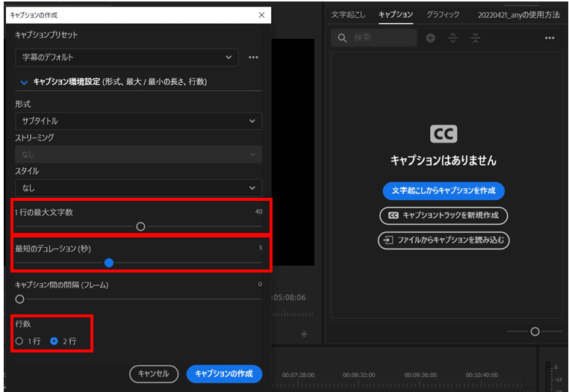Click the large CC caption icon
569x392 pixels.
point(444,134)
